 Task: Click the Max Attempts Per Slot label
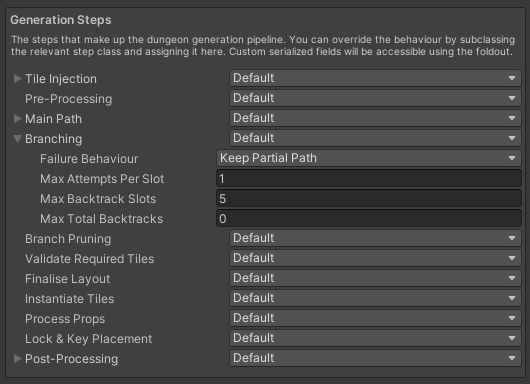(x=102, y=179)
